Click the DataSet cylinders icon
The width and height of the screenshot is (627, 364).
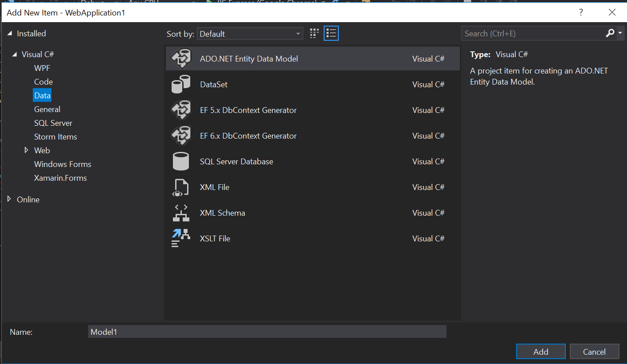(180, 84)
